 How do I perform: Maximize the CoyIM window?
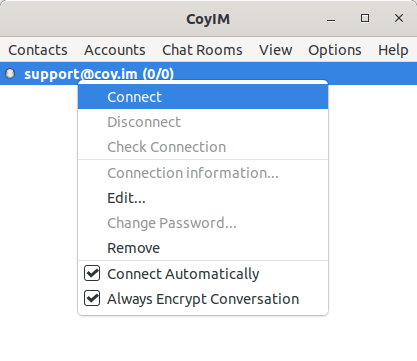365,18
